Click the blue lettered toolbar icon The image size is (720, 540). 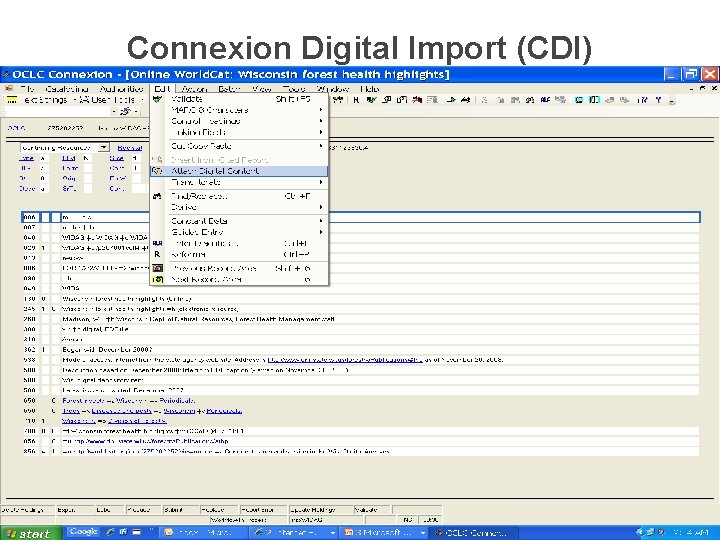coord(545,100)
